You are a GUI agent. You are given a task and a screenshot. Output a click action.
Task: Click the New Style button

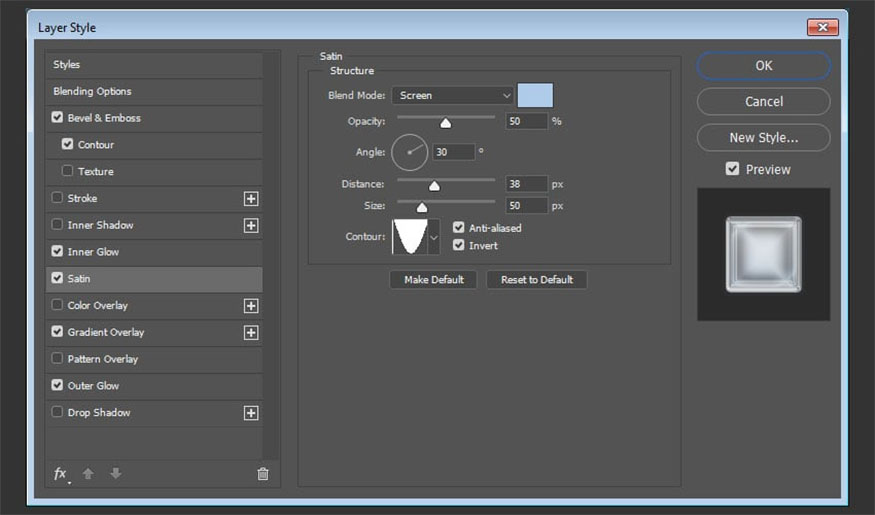click(x=763, y=138)
